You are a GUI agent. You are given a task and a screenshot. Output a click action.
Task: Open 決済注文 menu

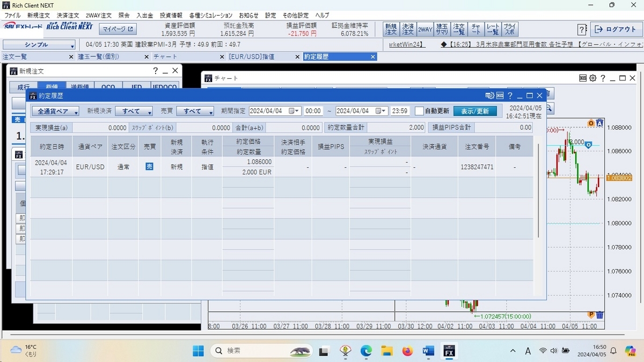(68, 16)
